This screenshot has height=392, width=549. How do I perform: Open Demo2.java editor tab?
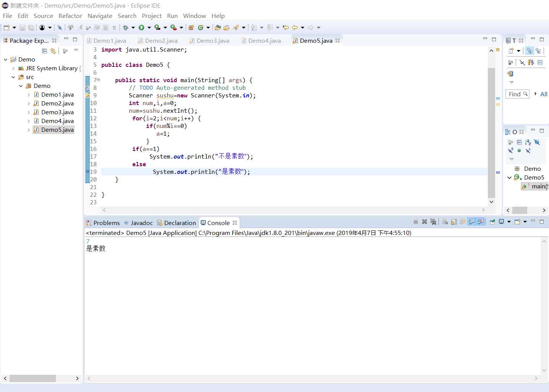click(158, 40)
